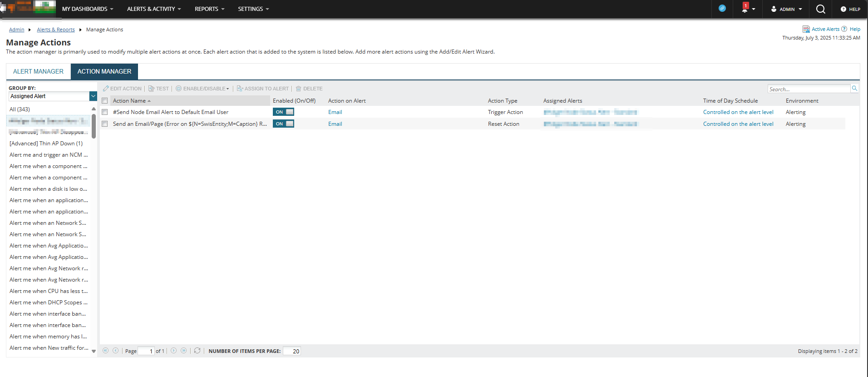Image resolution: width=868 pixels, height=377 pixels.
Task: Select Alert me and trigger an NCM group
Action: coord(49,155)
